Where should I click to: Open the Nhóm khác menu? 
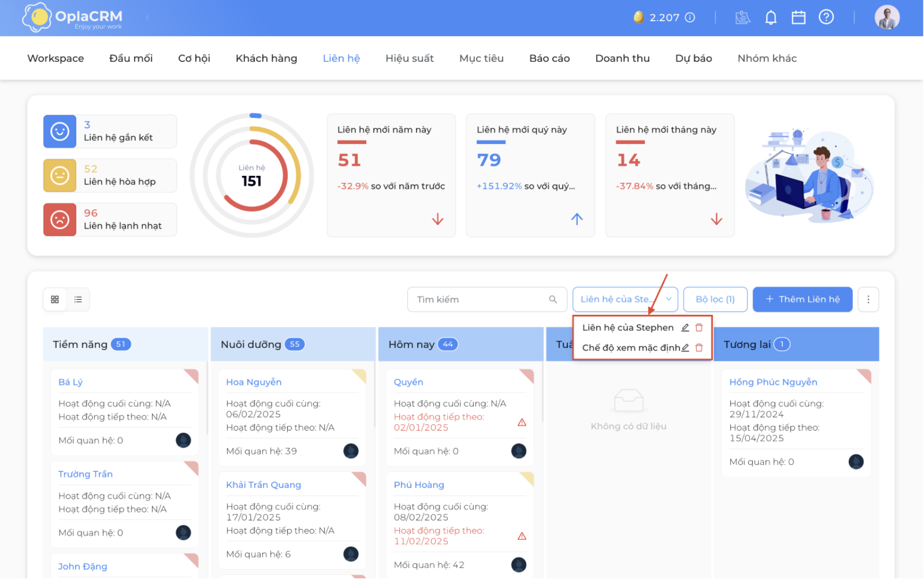point(767,58)
